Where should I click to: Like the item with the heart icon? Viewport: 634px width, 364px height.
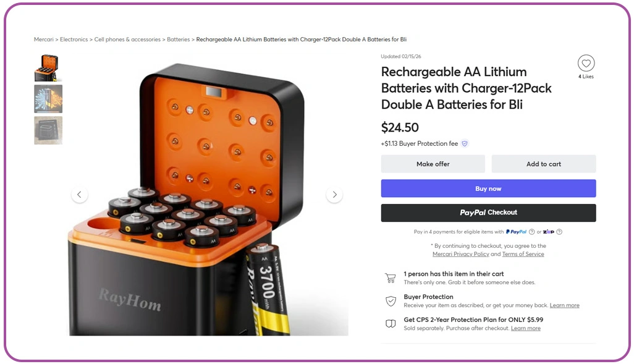[586, 63]
